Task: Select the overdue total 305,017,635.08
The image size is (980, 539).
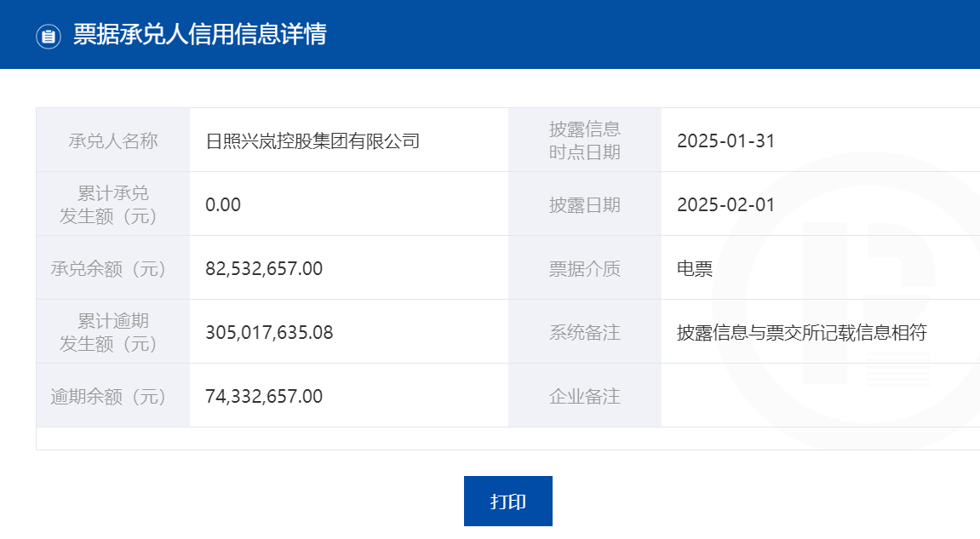Action: (x=269, y=332)
